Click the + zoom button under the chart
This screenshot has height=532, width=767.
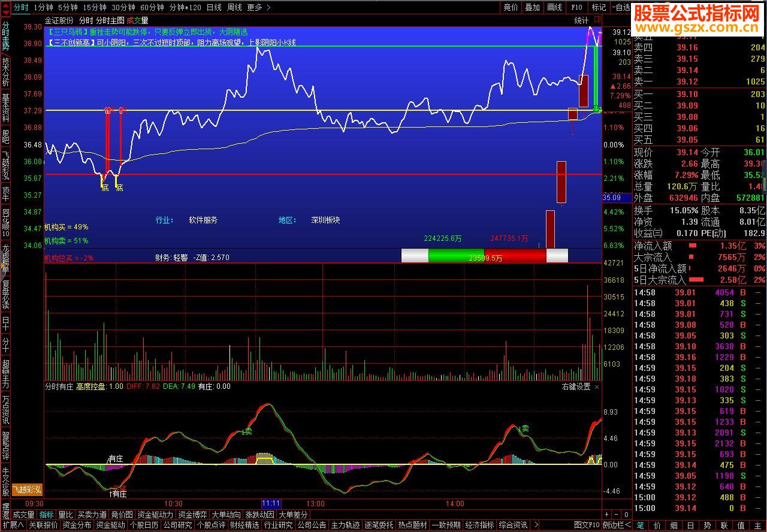pos(606,515)
